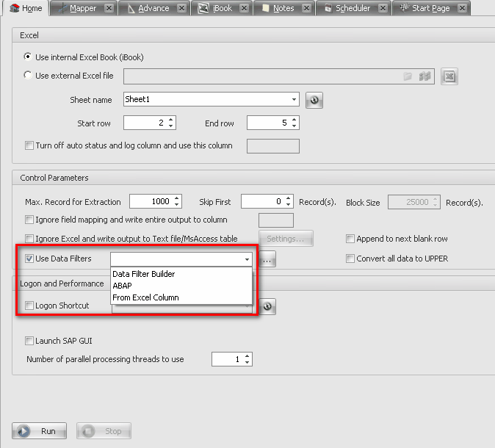
Task: Close the Mapper tab with its X icon
Action: click(109, 8)
